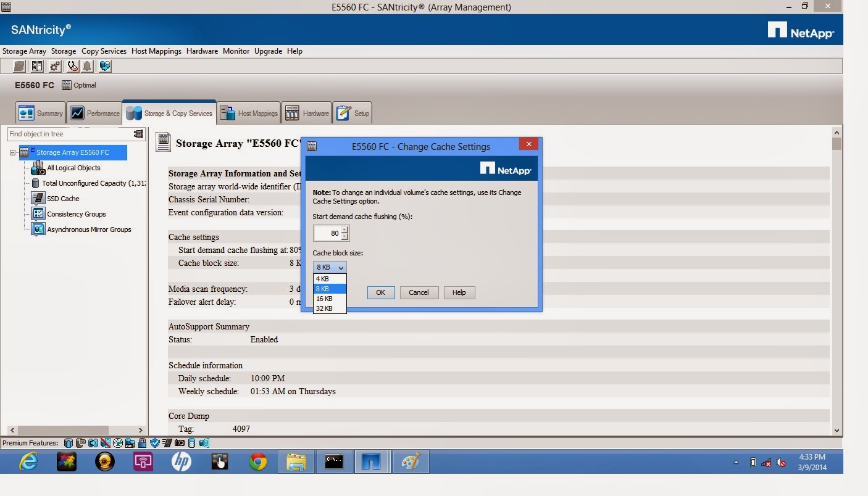Choose 16 KB cache block size
The image size is (868, 496).
[x=330, y=299]
